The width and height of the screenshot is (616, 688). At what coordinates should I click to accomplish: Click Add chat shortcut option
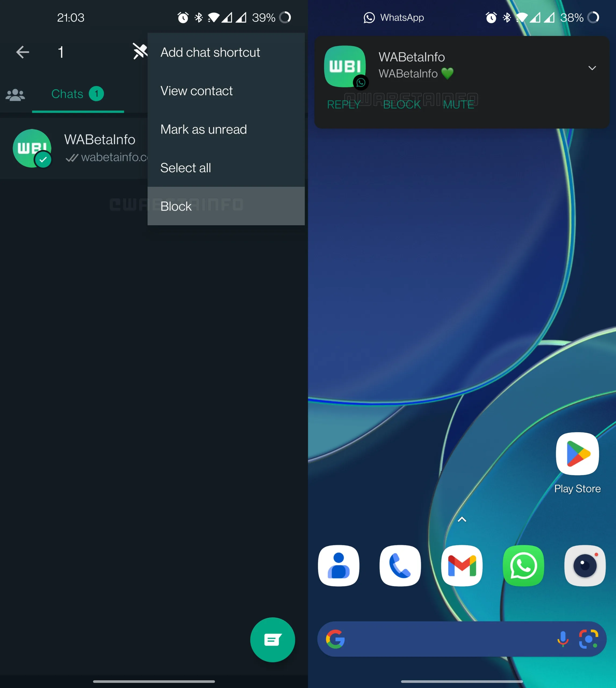tap(211, 52)
